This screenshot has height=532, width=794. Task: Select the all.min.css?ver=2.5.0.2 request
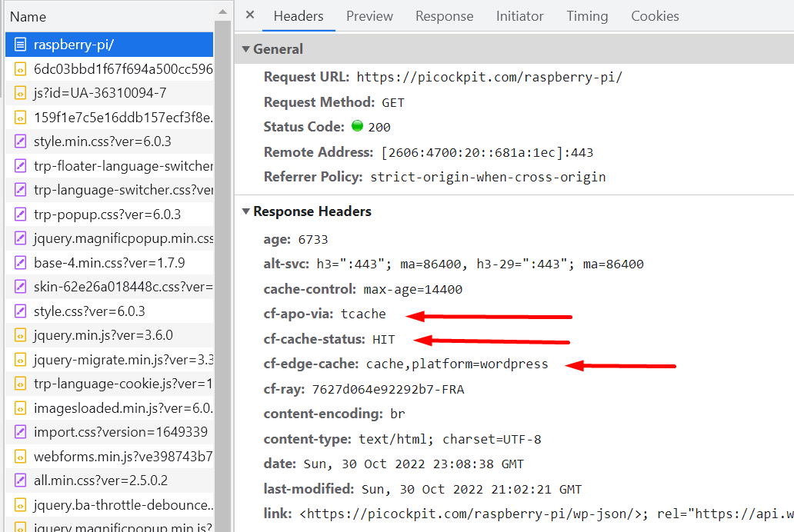[x=109, y=480]
